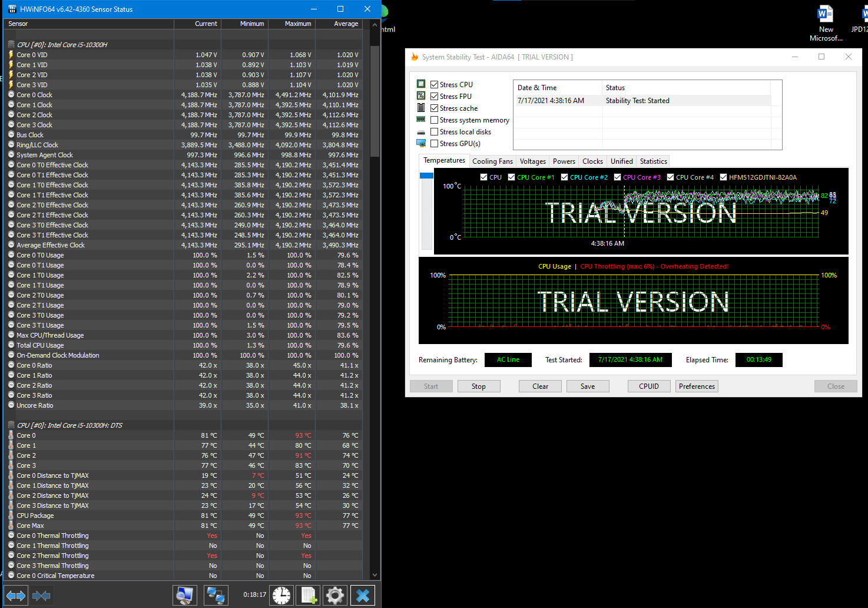Open the Voltages tab
The image size is (868, 608).
(533, 161)
